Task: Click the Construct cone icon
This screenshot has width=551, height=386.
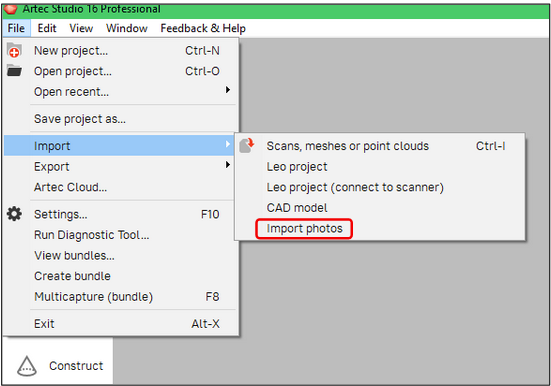Action: [x=27, y=366]
